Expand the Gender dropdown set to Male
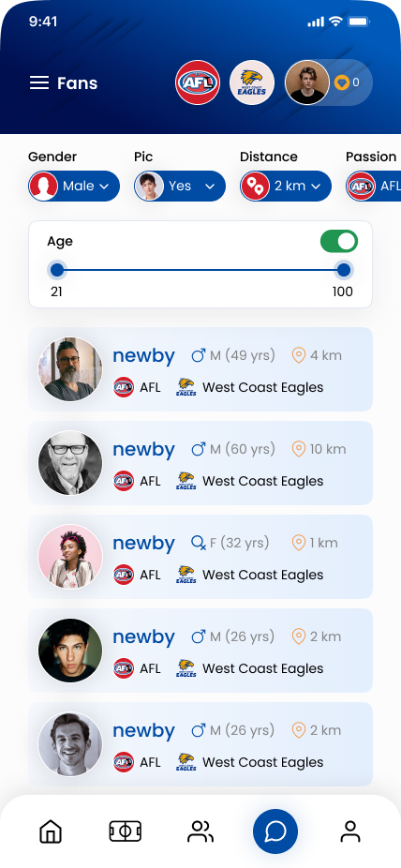The width and height of the screenshot is (401, 868). (74, 186)
